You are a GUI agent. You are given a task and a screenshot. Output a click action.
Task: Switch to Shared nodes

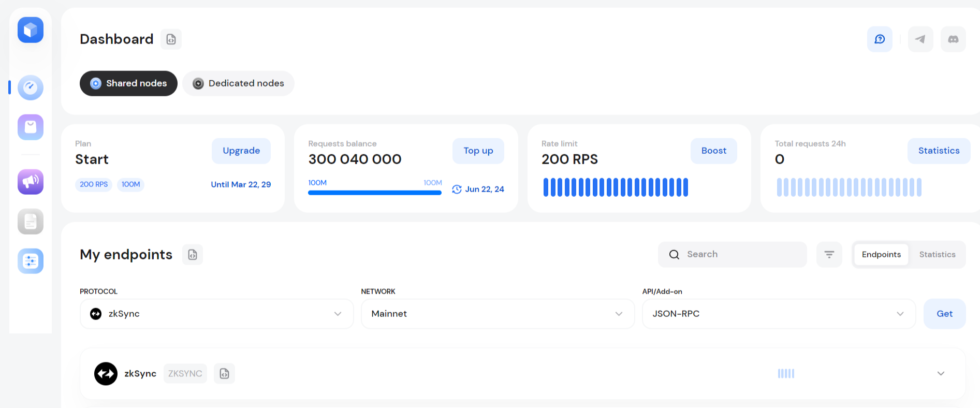(128, 83)
